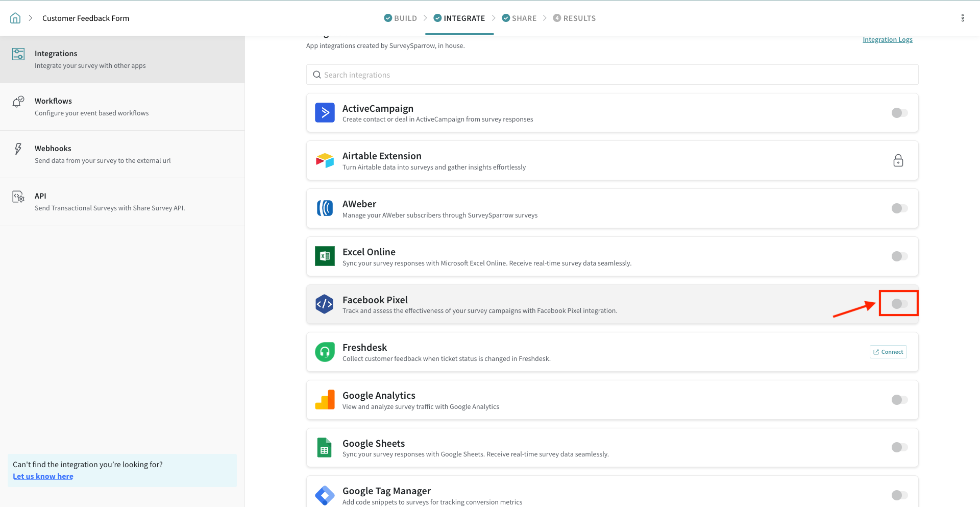This screenshot has height=507, width=980.
Task: Turn on the ActiveCampaign toggle
Action: click(899, 113)
